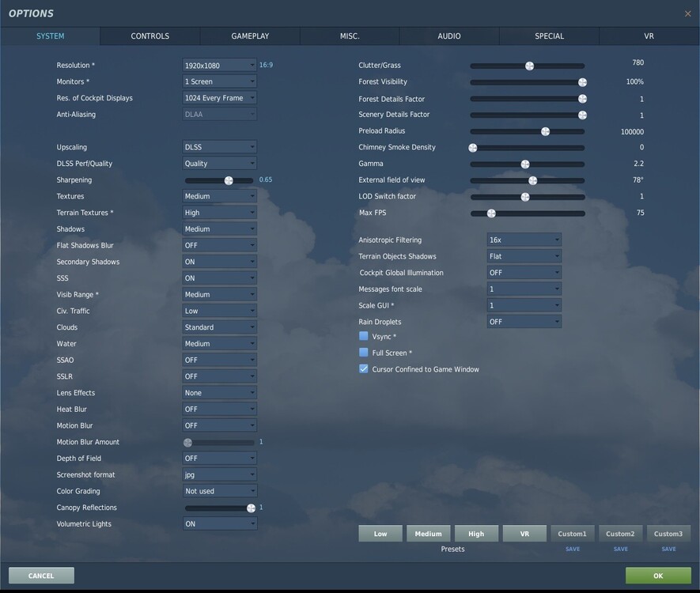
Task: Open the Screenshot format dropdown
Action: [x=219, y=474]
